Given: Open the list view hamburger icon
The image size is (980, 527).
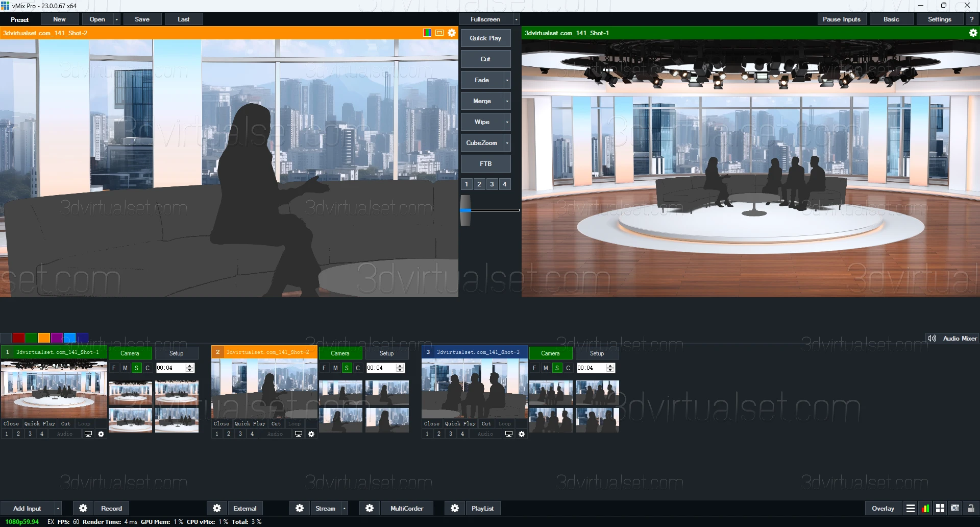Looking at the screenshot, I should (910, 508).
